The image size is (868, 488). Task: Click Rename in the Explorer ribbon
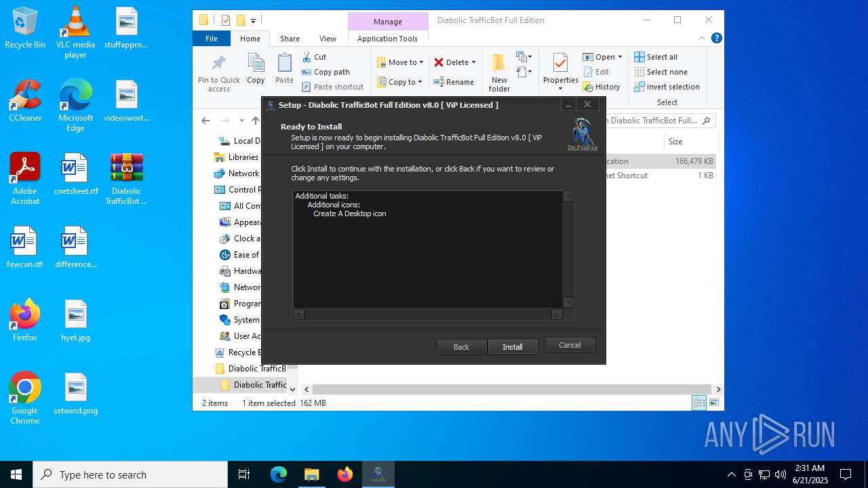click(x=454, y=82)
